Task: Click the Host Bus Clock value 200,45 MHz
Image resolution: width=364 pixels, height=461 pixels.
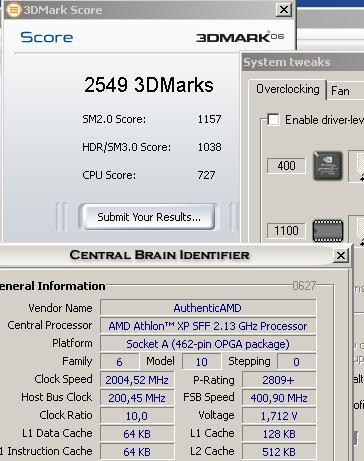Action: click(137, 398)
